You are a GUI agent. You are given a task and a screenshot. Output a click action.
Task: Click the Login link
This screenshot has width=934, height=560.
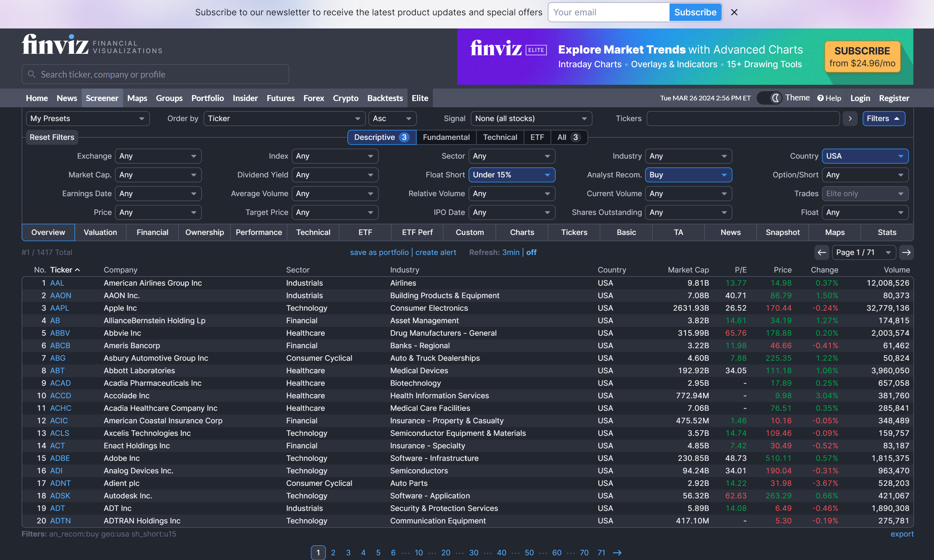860,98
